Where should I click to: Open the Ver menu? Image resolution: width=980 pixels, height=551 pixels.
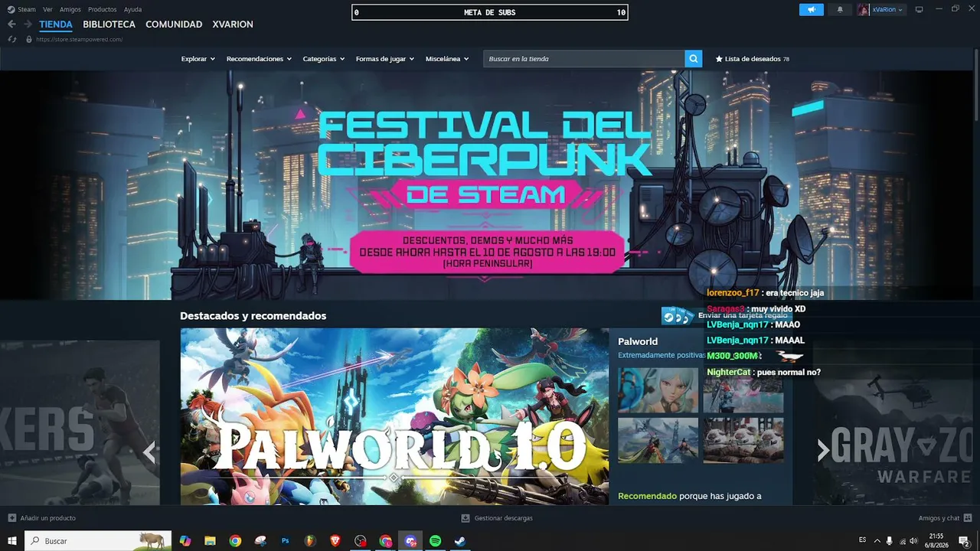coord(47,9)
